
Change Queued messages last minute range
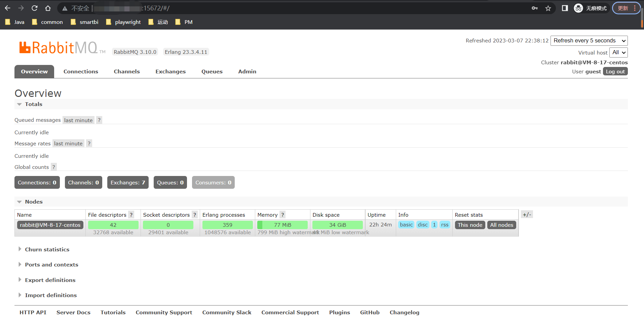tap(78, 120)
